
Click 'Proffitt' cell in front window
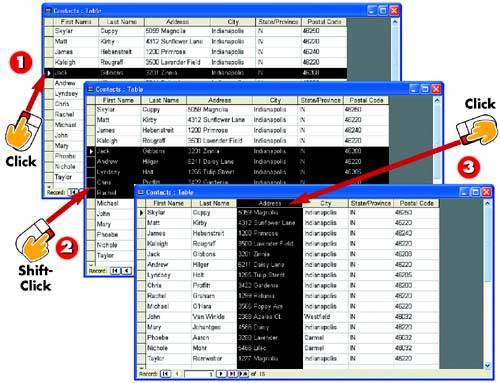tap(214, 285)
